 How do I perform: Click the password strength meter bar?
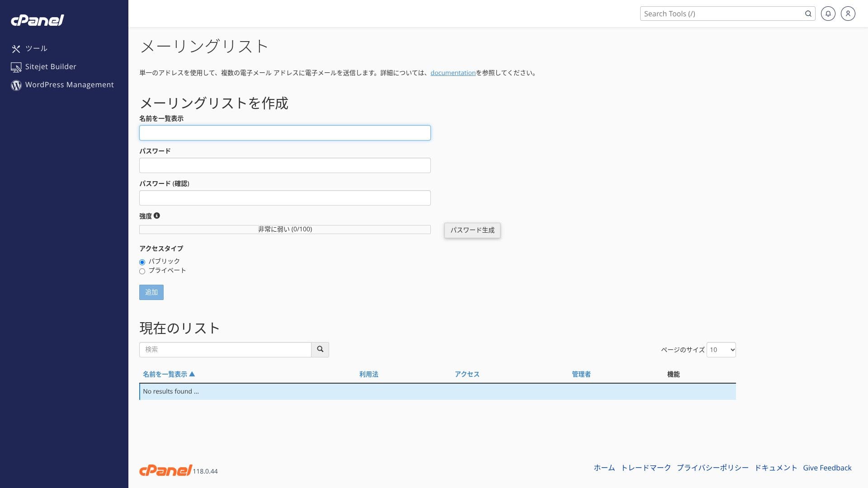point(285,230)
